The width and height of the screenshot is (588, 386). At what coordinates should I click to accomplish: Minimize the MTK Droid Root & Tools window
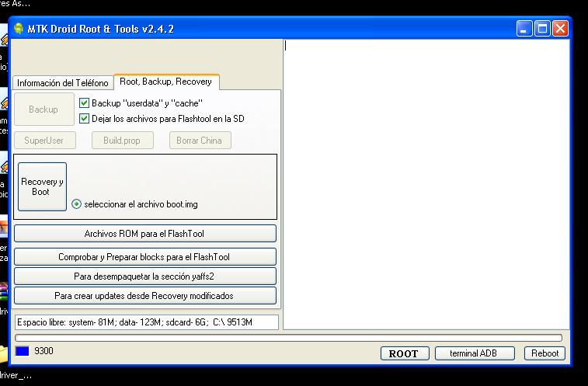tap(524, 29)
